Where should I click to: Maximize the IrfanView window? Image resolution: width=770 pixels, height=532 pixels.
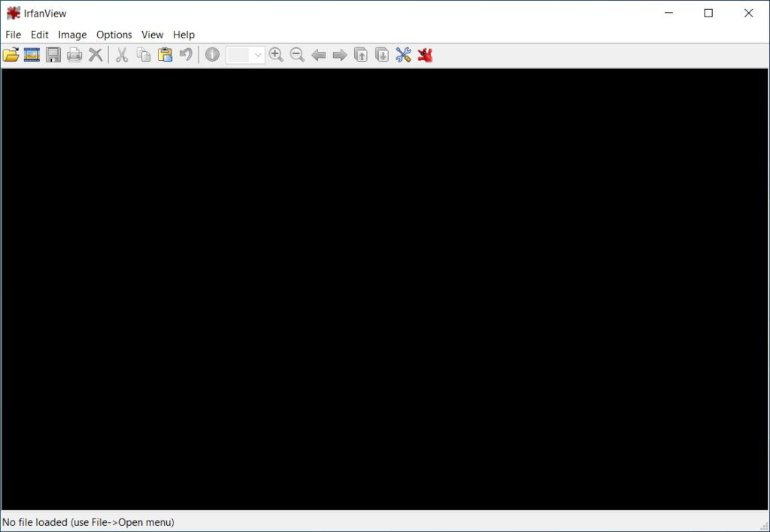point(708,14)
